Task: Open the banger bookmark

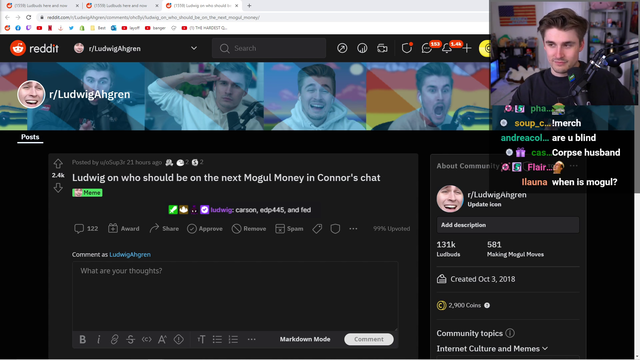Action: (x=156, y=28)
